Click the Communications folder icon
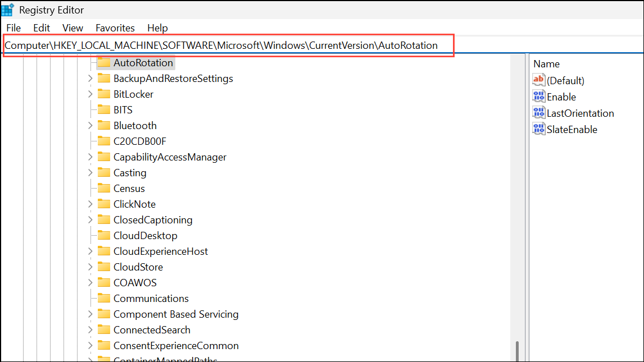 tap(103, 298)
